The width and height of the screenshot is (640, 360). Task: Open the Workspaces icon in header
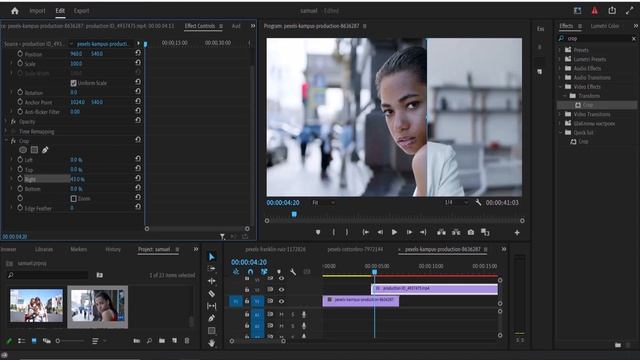click(x=578, y=11)
